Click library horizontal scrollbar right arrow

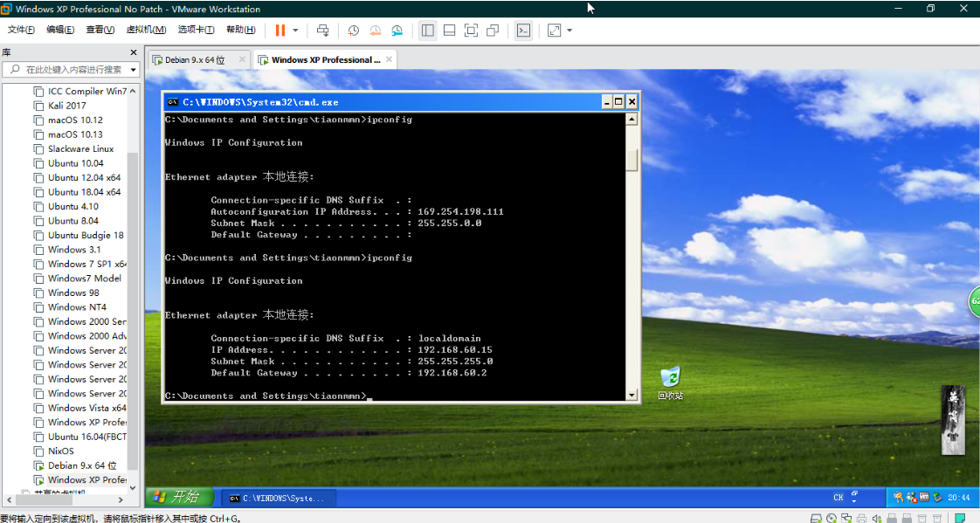[x=121, y=500]
